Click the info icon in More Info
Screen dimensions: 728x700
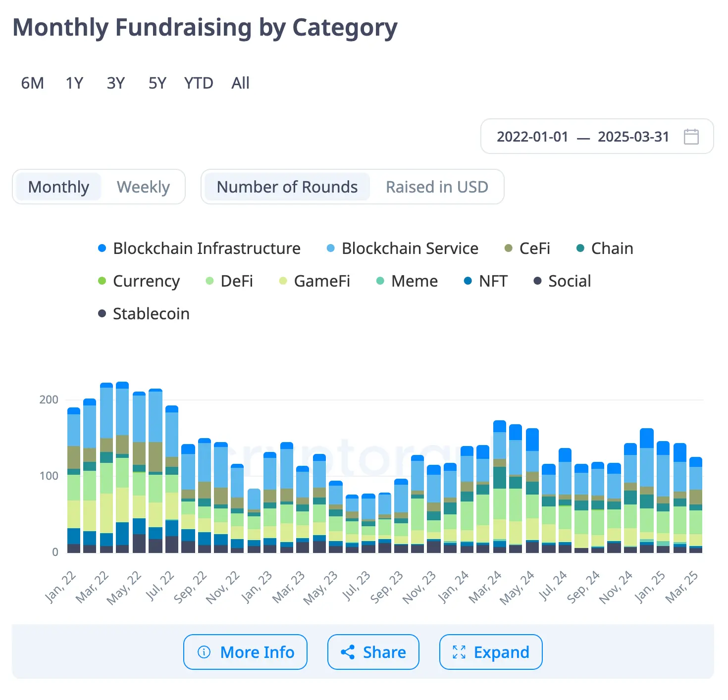204,652
